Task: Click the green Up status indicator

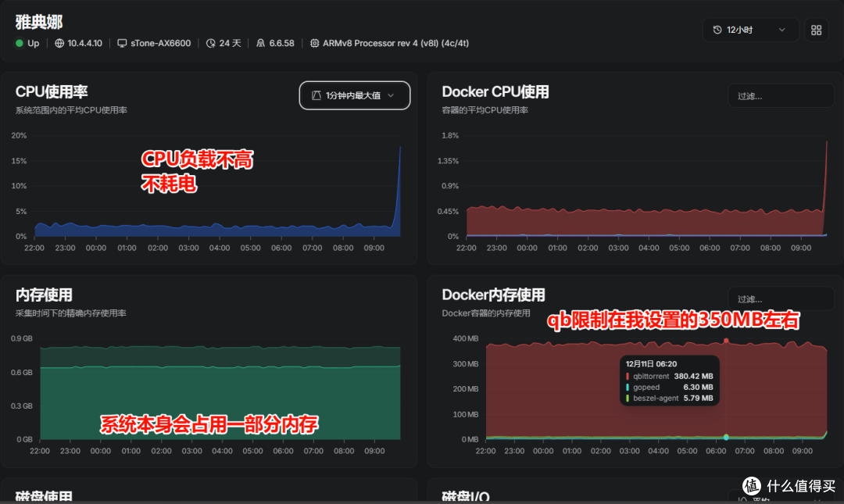Action: [x=20, y=43]
